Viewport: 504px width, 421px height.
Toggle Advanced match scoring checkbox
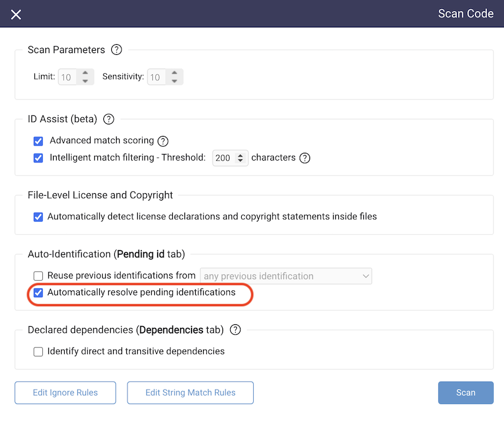click(x=38, y=141)
